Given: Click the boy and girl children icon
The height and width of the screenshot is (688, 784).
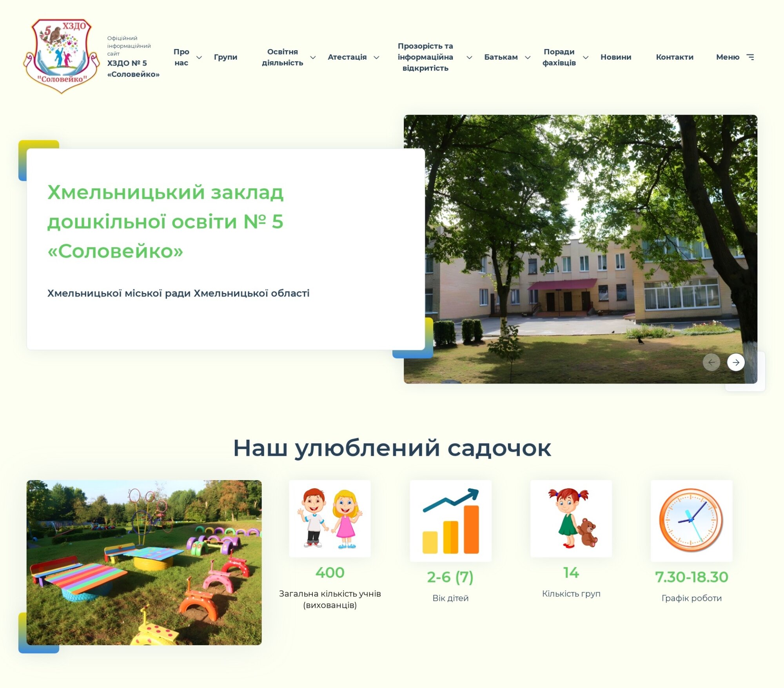Looking at the screenshot, I should point(330,519).
